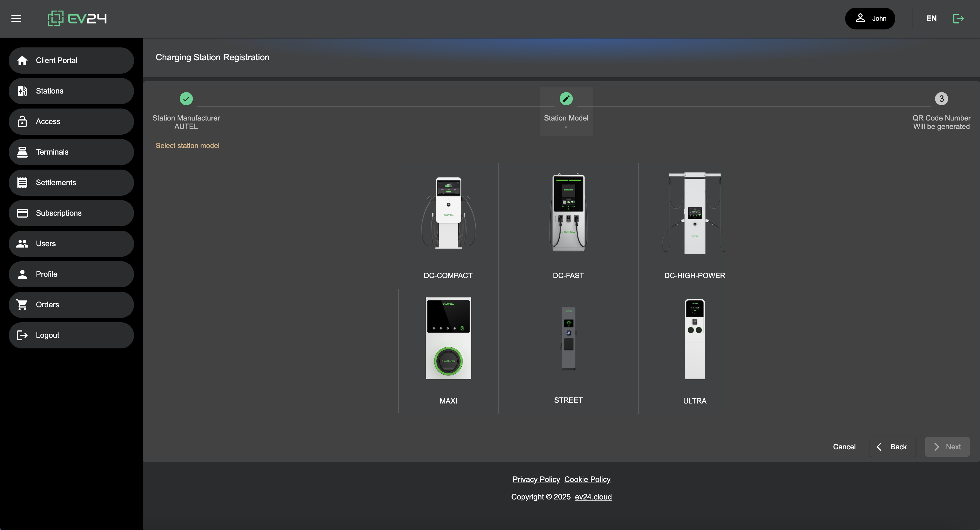Click the EV24 logo
This screenshot has height=530, width=980.
[x=77, y=18]
